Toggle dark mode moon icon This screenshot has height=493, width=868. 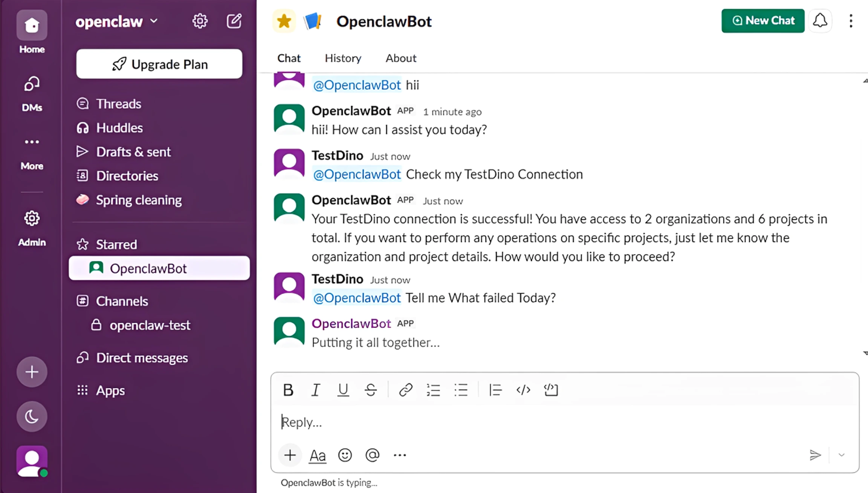coord(32,416)
